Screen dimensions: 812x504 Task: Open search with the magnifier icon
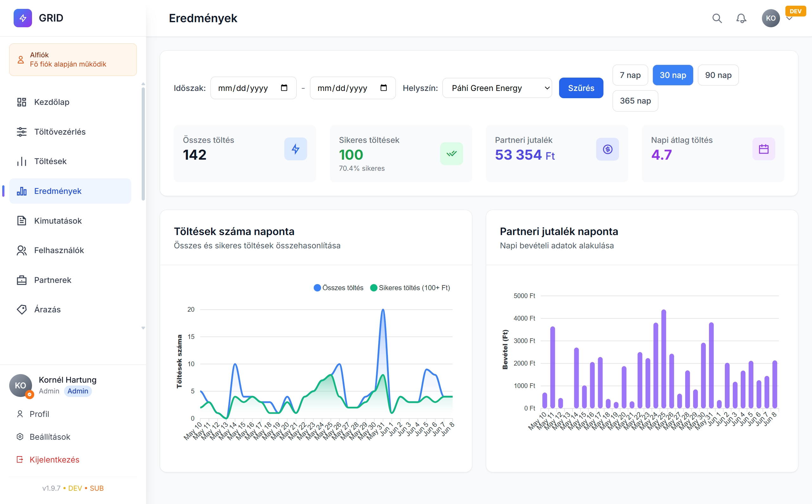(717, 18)
